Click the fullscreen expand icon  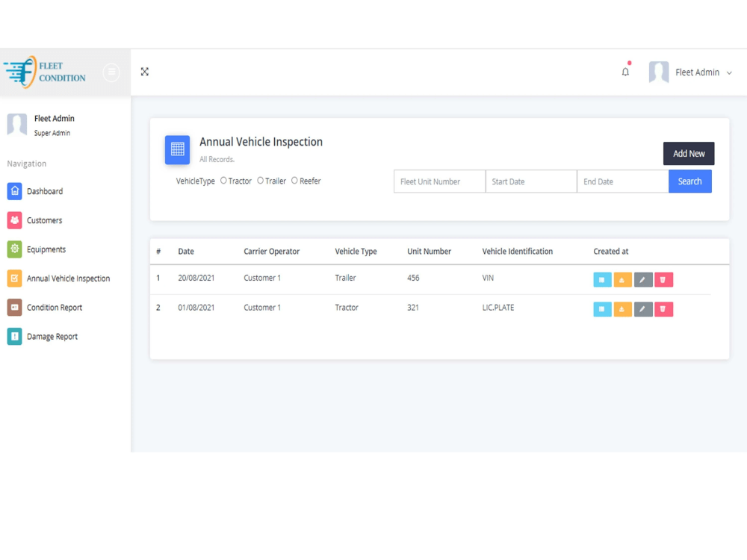(x=144, y=72)
